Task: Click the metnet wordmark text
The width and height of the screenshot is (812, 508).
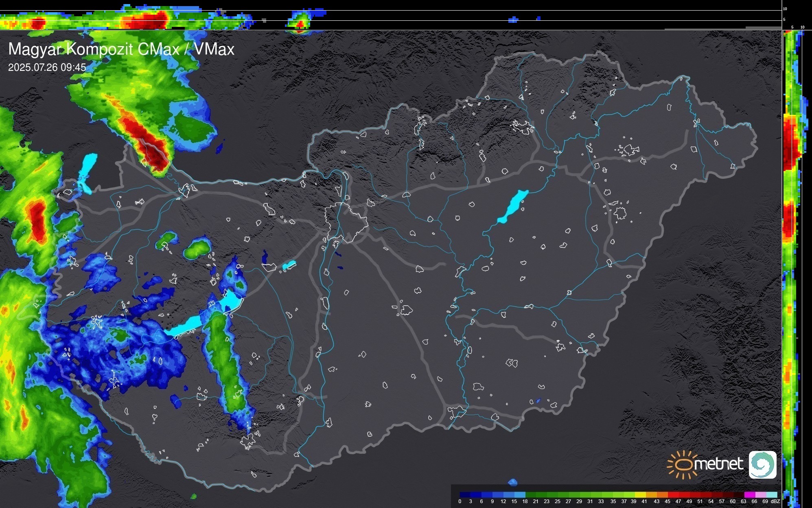Action: coord(718,464)
